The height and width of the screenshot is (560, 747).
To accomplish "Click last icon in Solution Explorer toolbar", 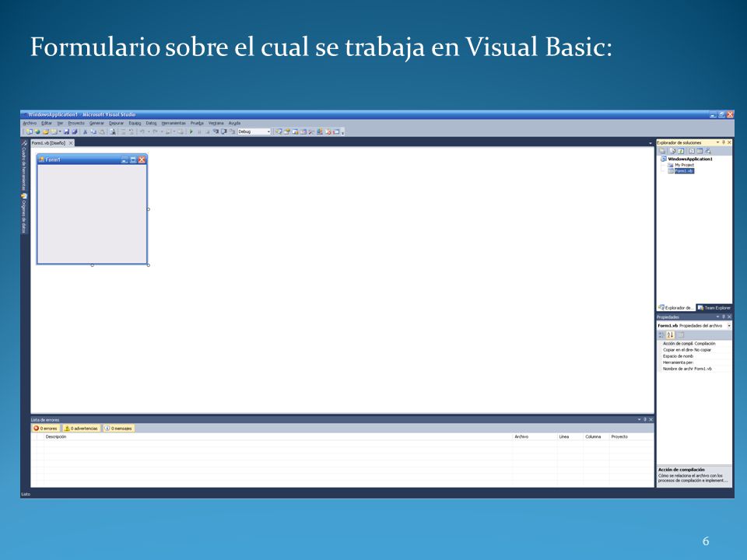I will click(x=707, y=151).
